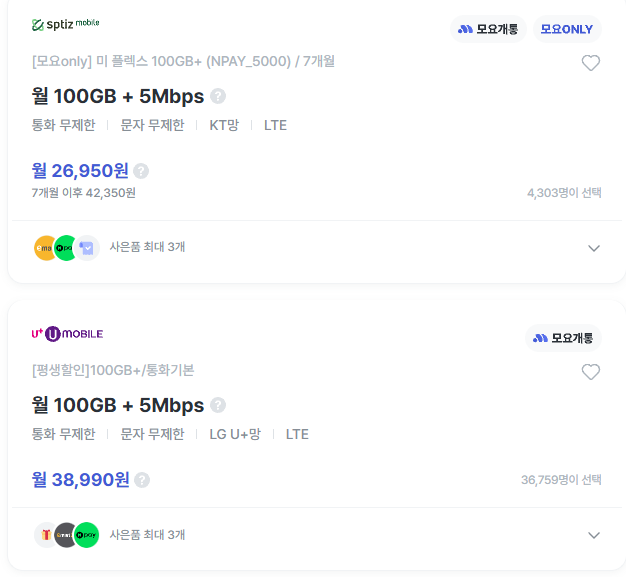Click 사은품 최대 3개 text on sptiz card
This screenshot has height=577, width=626.
pyautogui.click(x=147, y=247)
